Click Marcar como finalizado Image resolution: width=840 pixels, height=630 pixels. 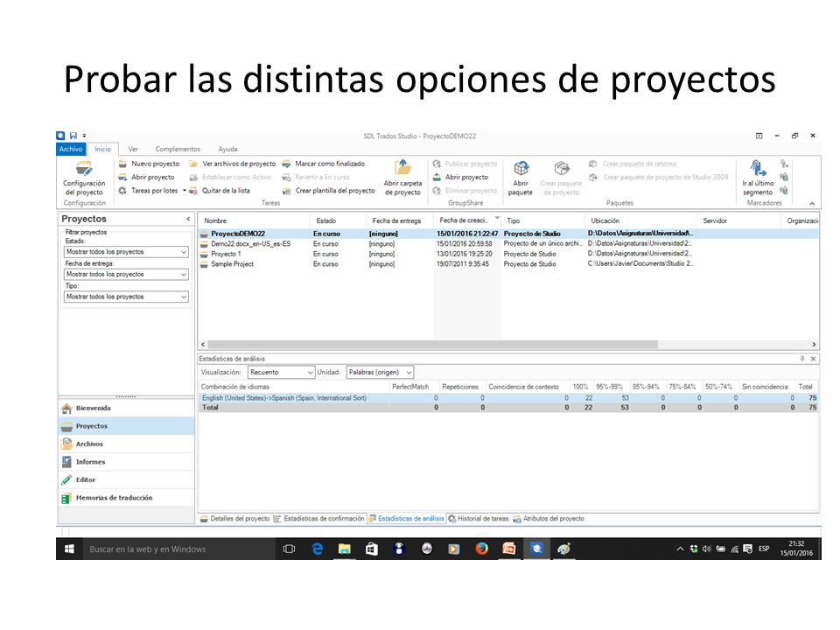(324, 164)
